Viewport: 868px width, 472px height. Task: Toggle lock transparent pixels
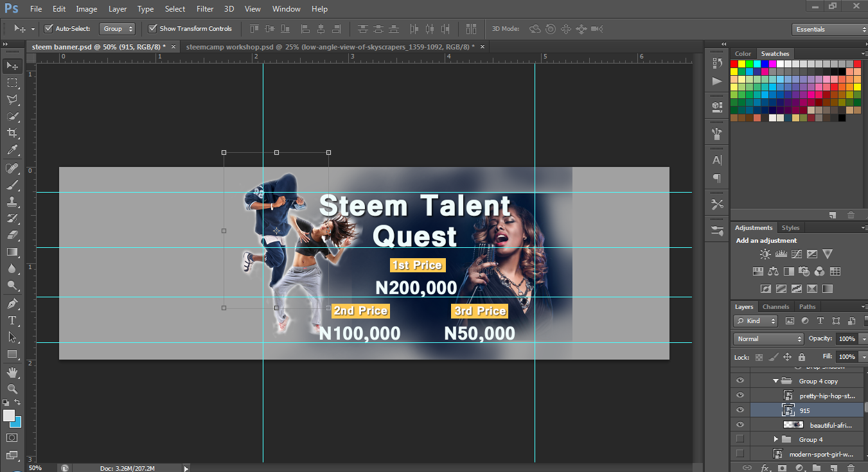pyautogui.click(x=759, y=357)
